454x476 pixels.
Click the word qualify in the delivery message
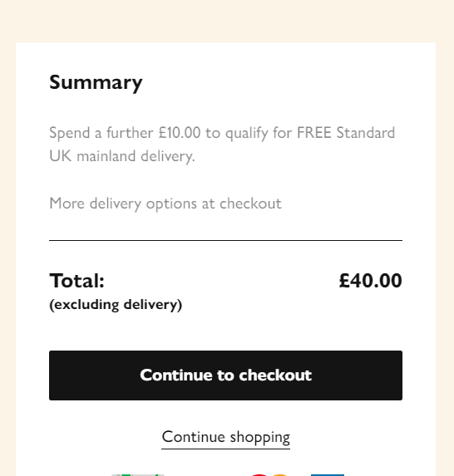[x=246, y=134]
